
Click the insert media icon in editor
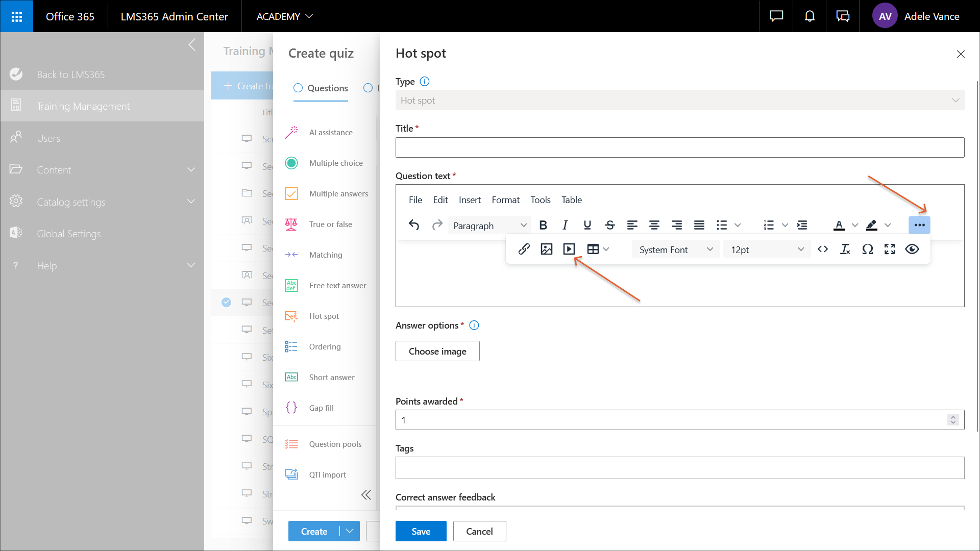point(569,249)
